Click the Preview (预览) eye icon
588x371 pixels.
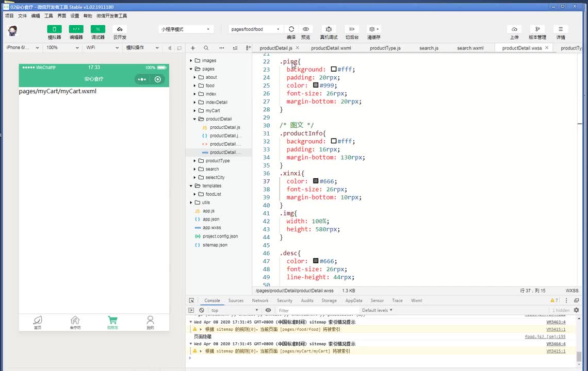[306, 29]
